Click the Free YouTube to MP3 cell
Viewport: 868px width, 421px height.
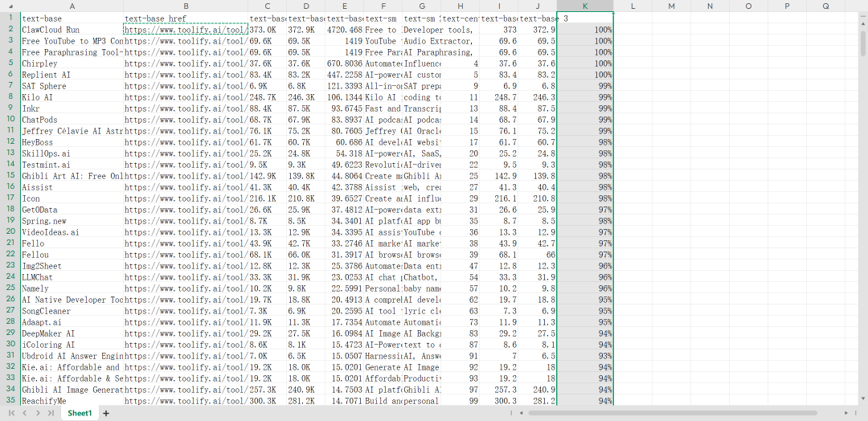72,41
